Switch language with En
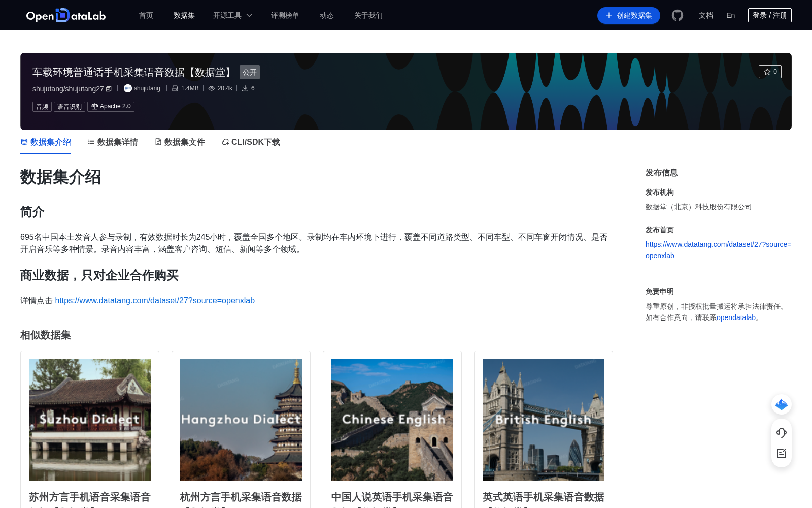Image resolution: width=812 pixels, height=508 pixels. 730,15
